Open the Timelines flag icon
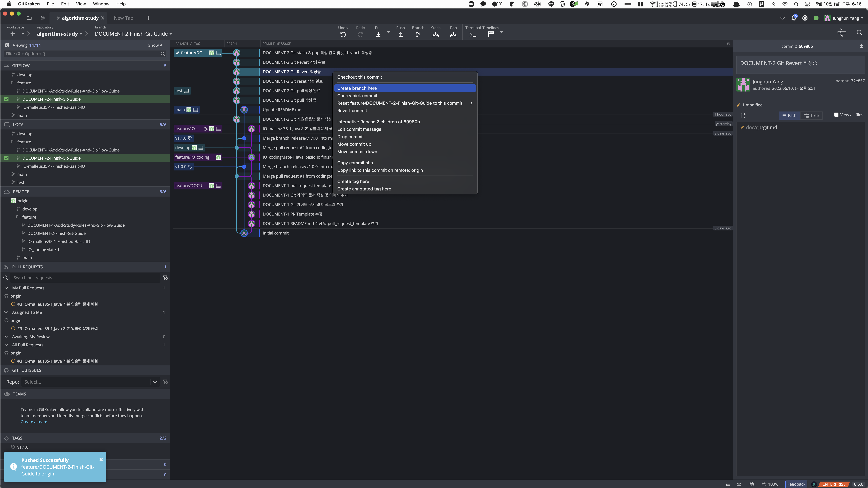This screenshot has width=868, height=488. (x=491, y=34)
